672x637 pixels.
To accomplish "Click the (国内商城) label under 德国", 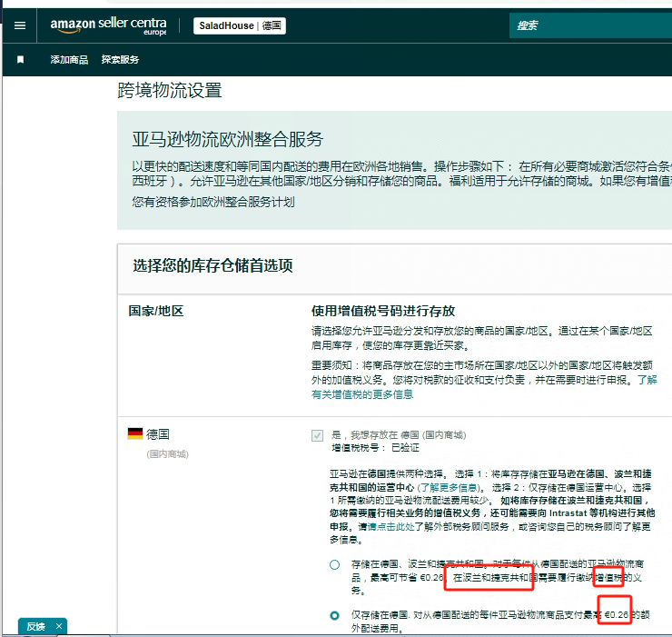I will pos(168,454).
